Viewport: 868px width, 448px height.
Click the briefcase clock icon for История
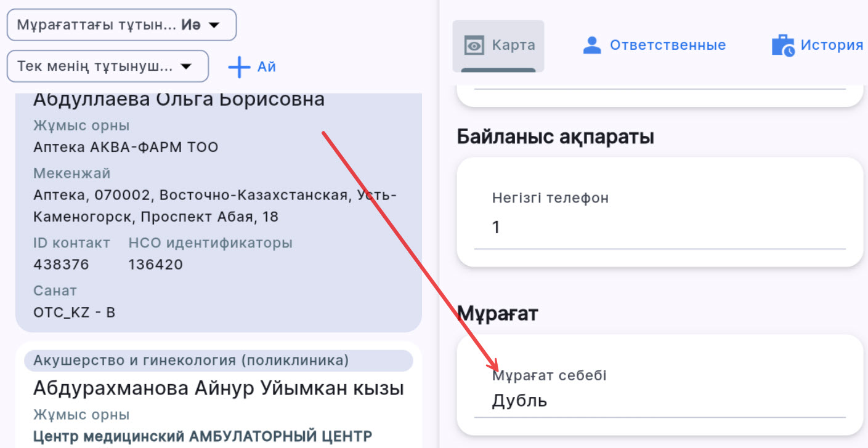pyautogui.click(x=783, y=46)
